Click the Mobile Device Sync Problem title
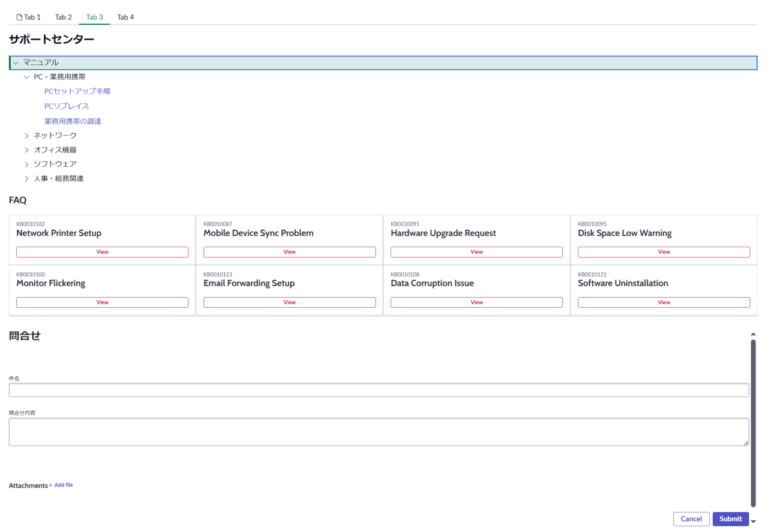Screen dimensions: 768x528 click(x=259, y=233)
